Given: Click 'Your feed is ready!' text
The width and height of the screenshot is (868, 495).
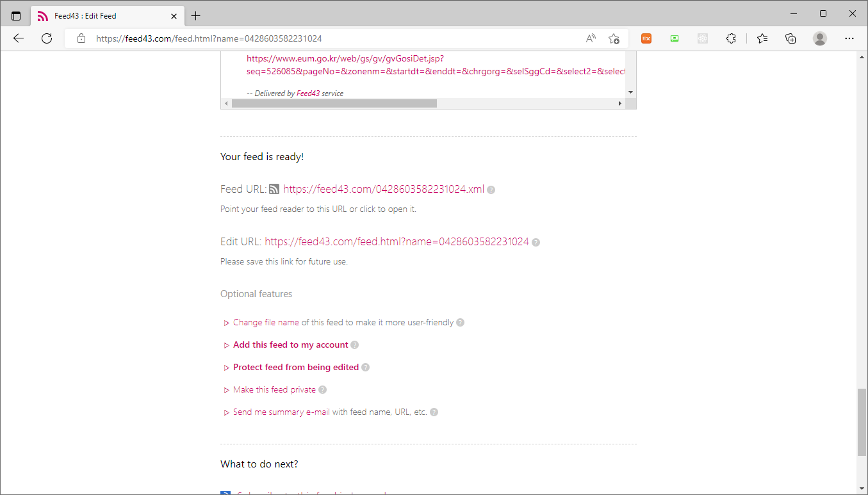Looking at the screenshot, I should click(262, 156).
